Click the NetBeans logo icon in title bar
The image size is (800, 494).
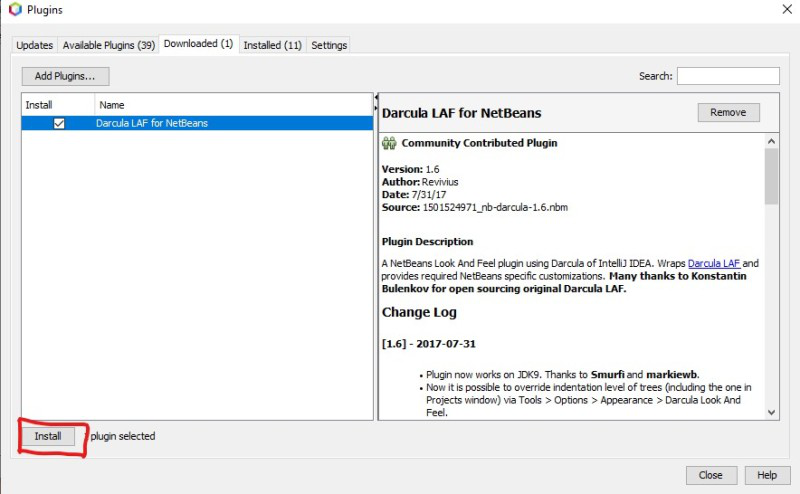(x=15, y=9)
